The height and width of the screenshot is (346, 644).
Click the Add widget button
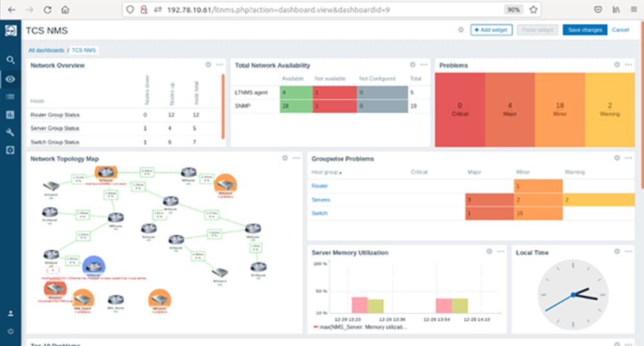coord(491,30)
